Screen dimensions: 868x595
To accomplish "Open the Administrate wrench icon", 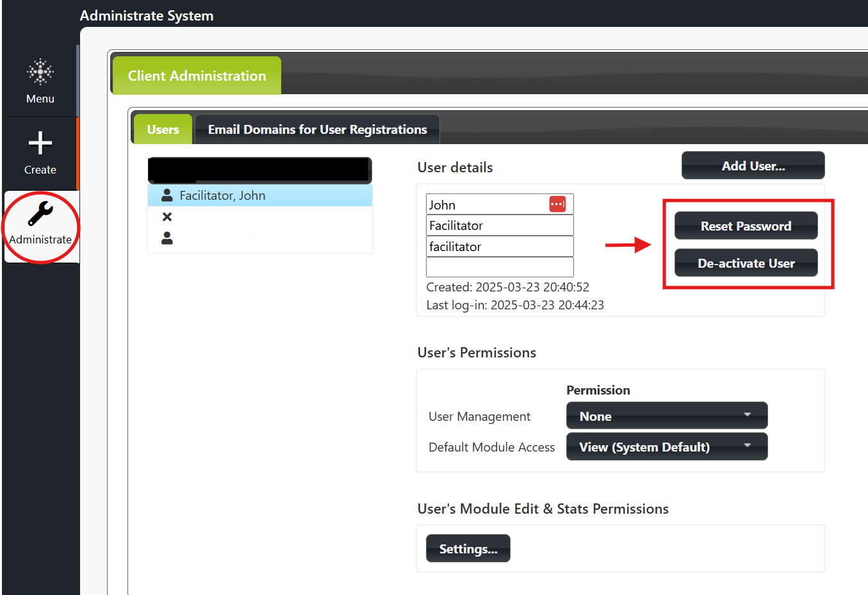I will coord(40,214).
